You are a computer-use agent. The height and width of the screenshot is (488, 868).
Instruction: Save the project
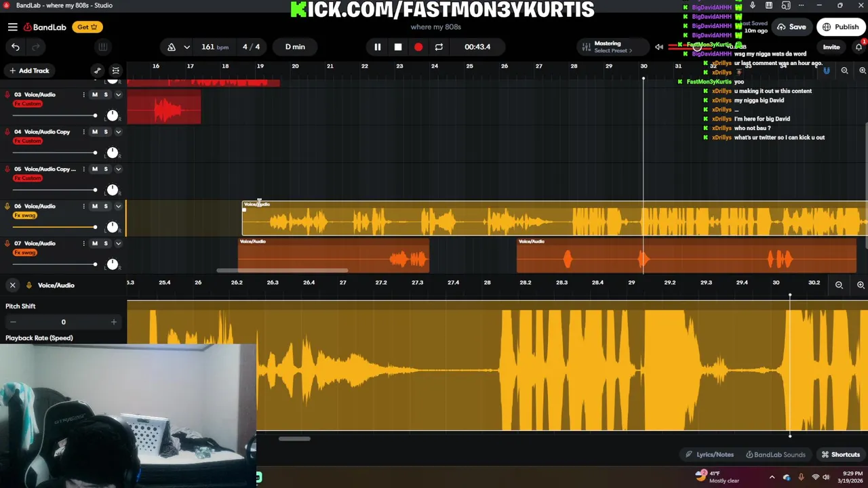[791, 27]
